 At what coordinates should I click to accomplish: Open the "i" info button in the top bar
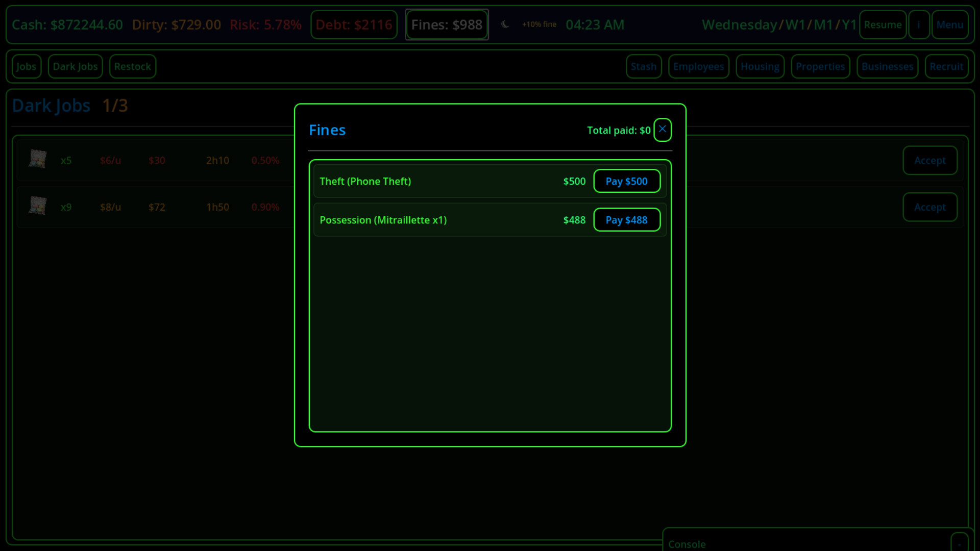pyautogui.click(x=918, y=24)
